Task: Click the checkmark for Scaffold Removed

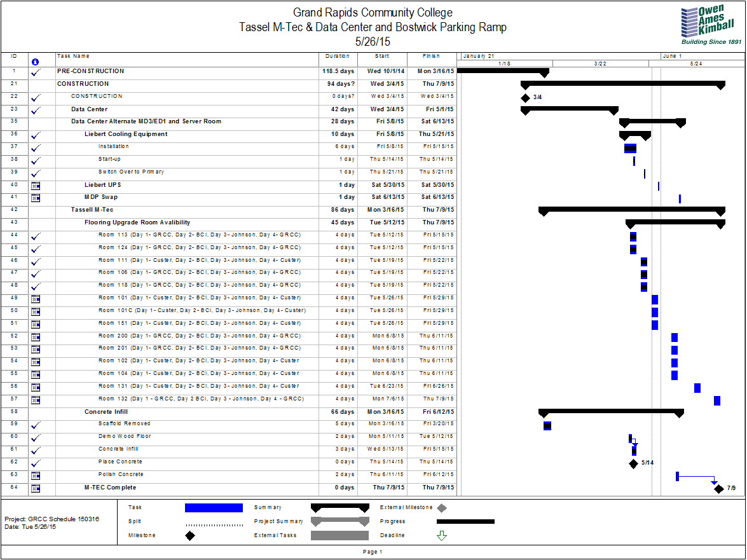Action: [36, 424]
